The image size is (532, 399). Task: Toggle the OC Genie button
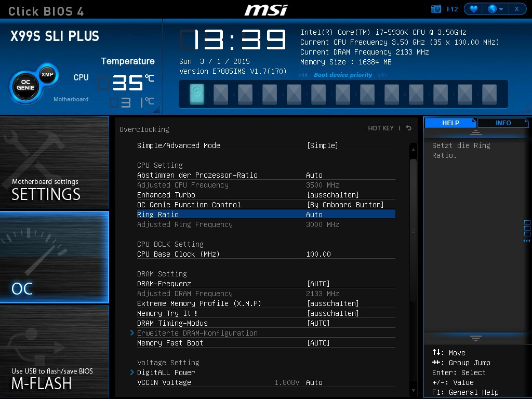click(x=25, y=87)
